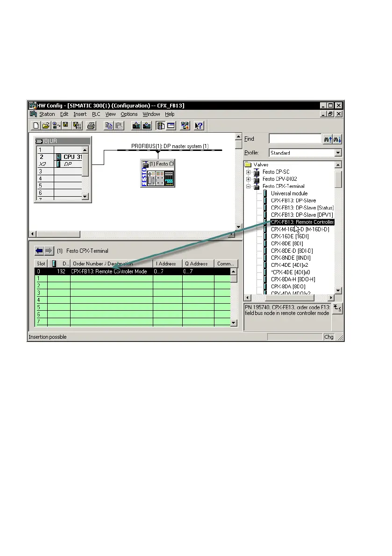392x556 pixels.
Task: Click the Open folder toolbar icon
Action: (46, 126)
